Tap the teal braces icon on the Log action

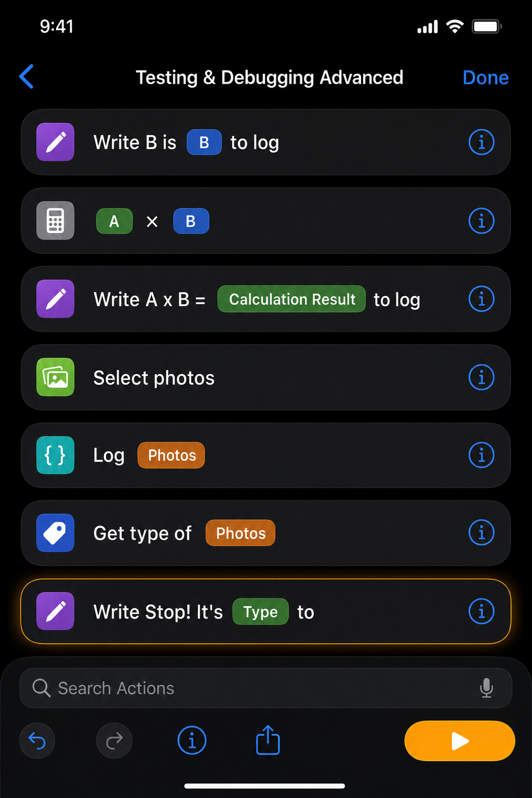[x=55, y=455]
